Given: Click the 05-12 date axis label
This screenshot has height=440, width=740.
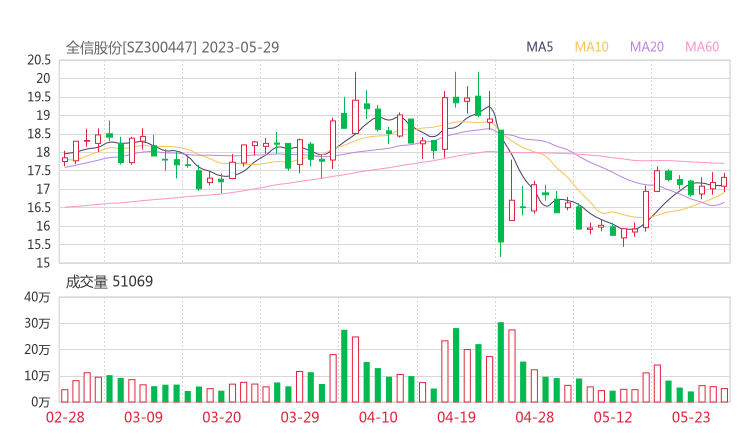Looking at the screenshot, I should point(613,417).
